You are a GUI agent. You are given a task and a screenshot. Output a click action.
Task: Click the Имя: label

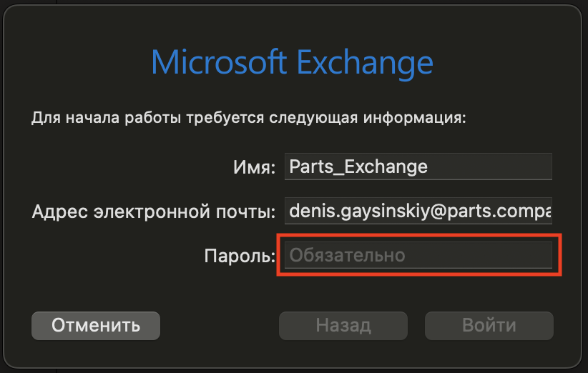[x=255, y=169]
